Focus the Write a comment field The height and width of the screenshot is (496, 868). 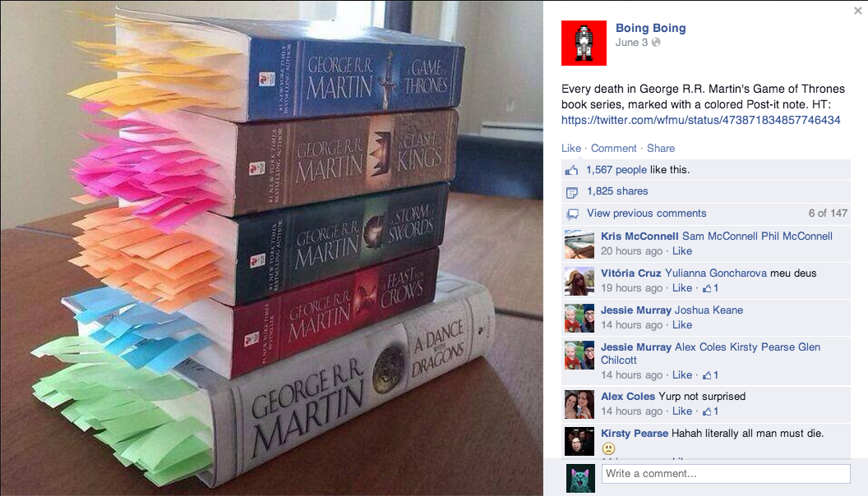point(726,474)
